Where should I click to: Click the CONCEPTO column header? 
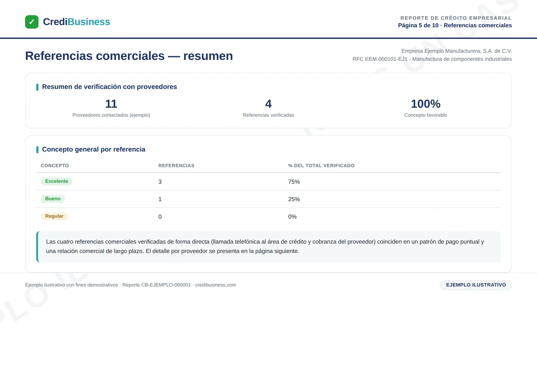55,165
